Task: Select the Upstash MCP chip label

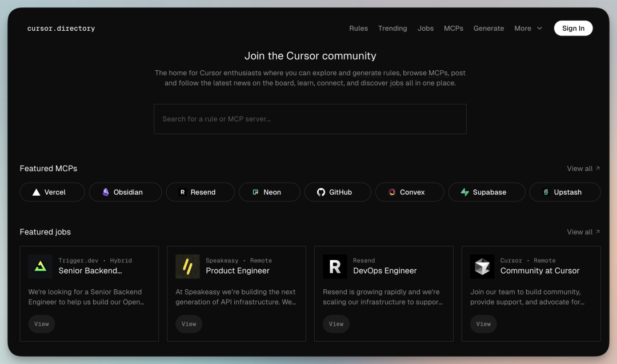Action: coord(567,192)
